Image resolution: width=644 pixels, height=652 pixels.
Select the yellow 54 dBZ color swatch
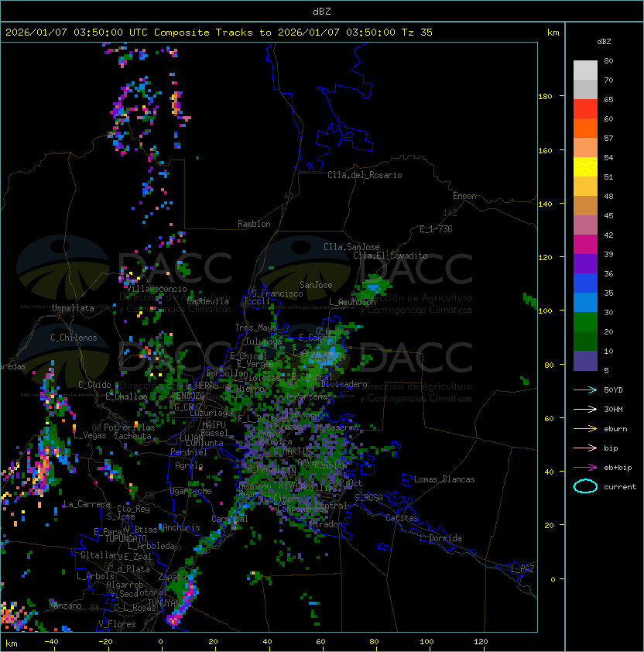pyautogui.click(x=585, y=167)
